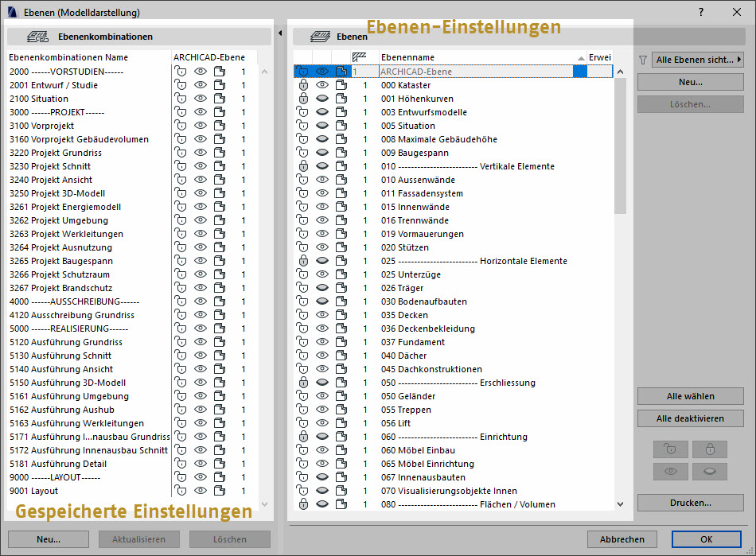The height and width of the screenshot is (556, 756).
Task: Click the Ebenenkombinationen panel icon
Action: click(x=37, y=37)
